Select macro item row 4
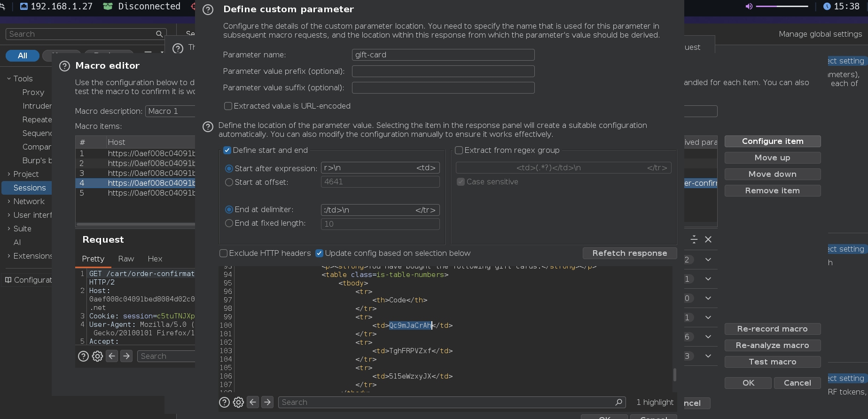 (135, 183)
